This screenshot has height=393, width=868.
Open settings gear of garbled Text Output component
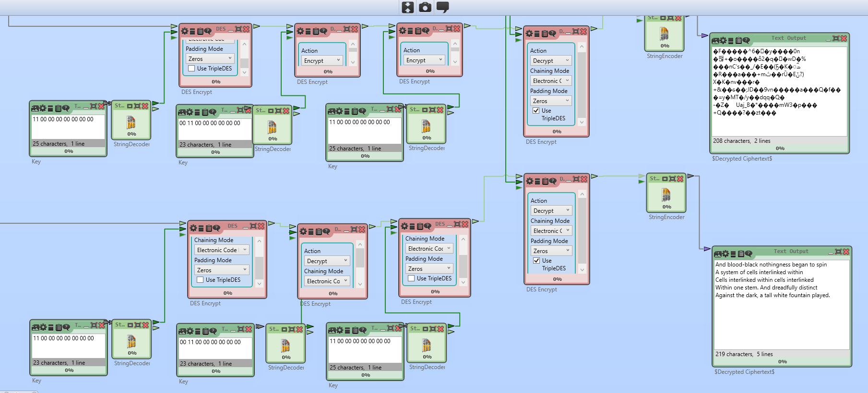point(723,41)
